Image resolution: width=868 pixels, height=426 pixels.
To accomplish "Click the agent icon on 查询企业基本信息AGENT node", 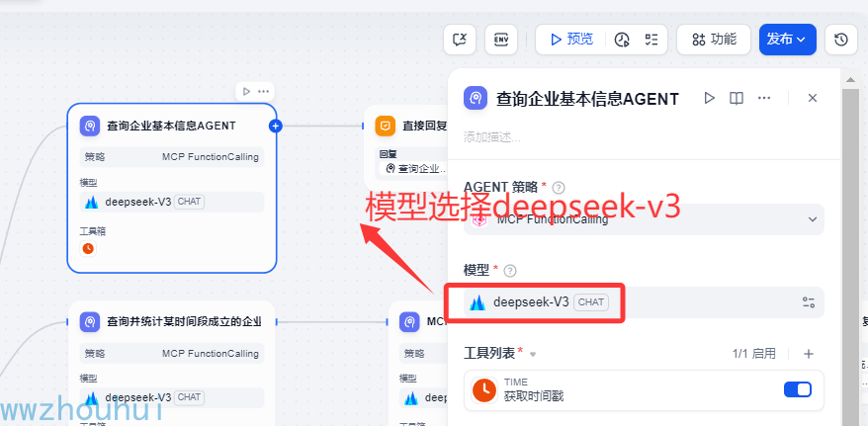I will click(90, 126).
